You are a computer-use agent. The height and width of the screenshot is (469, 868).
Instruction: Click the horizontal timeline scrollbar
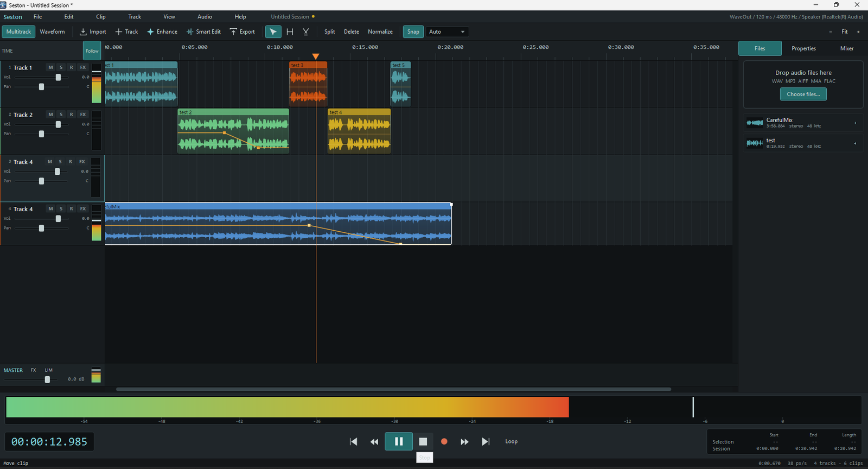[x=393, y=389]
